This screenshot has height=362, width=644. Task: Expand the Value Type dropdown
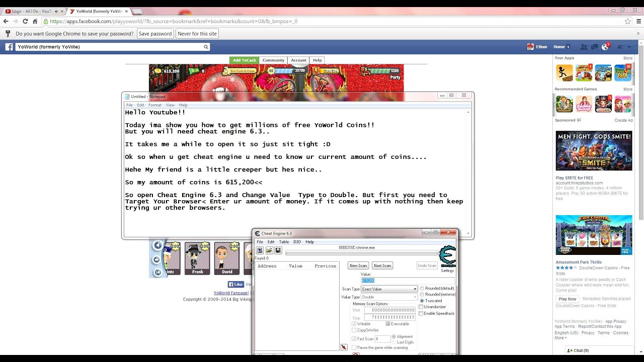pos(415,297)
